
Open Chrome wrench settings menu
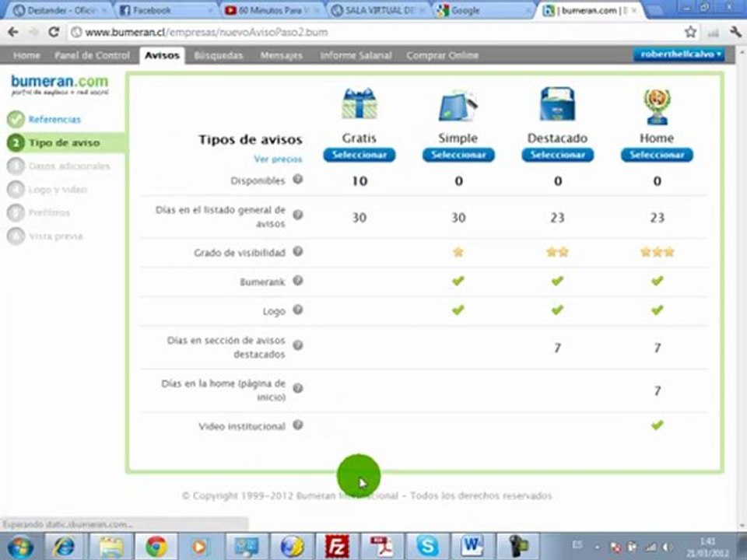tap(735, 32)
